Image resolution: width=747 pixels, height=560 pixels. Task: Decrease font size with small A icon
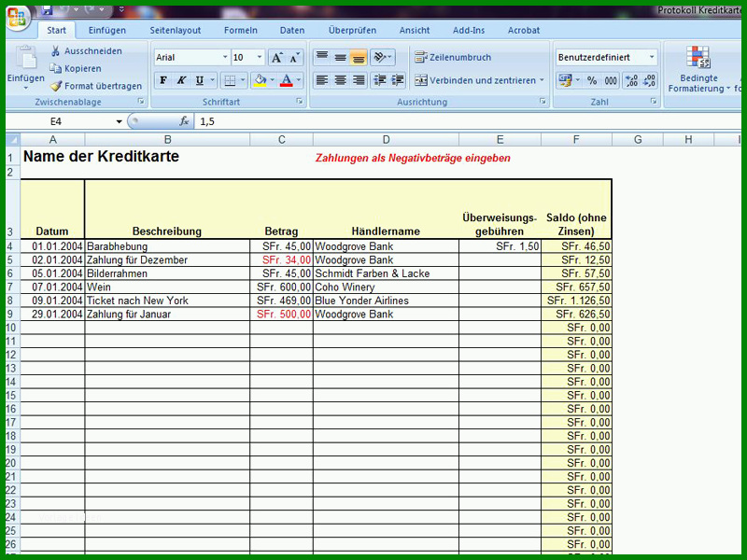294,58
